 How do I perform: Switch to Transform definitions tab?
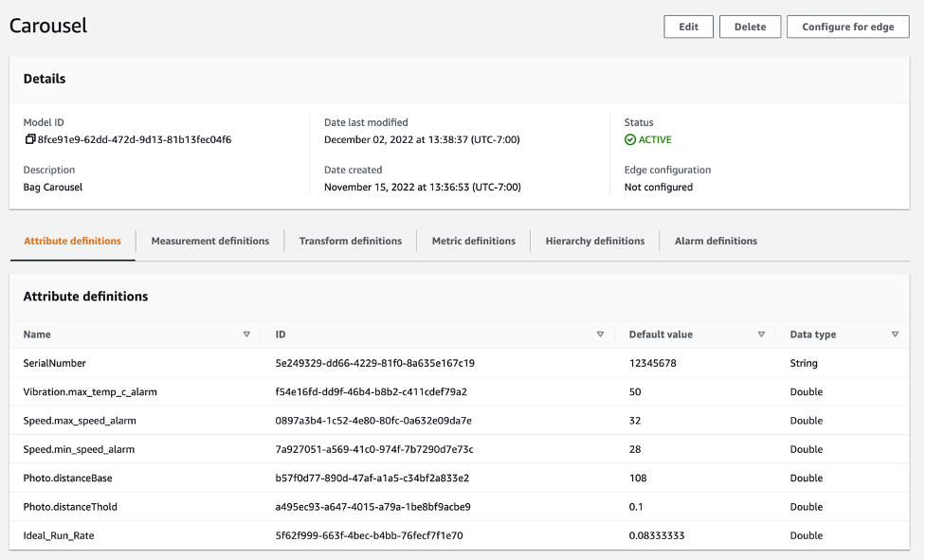[350, 241]
